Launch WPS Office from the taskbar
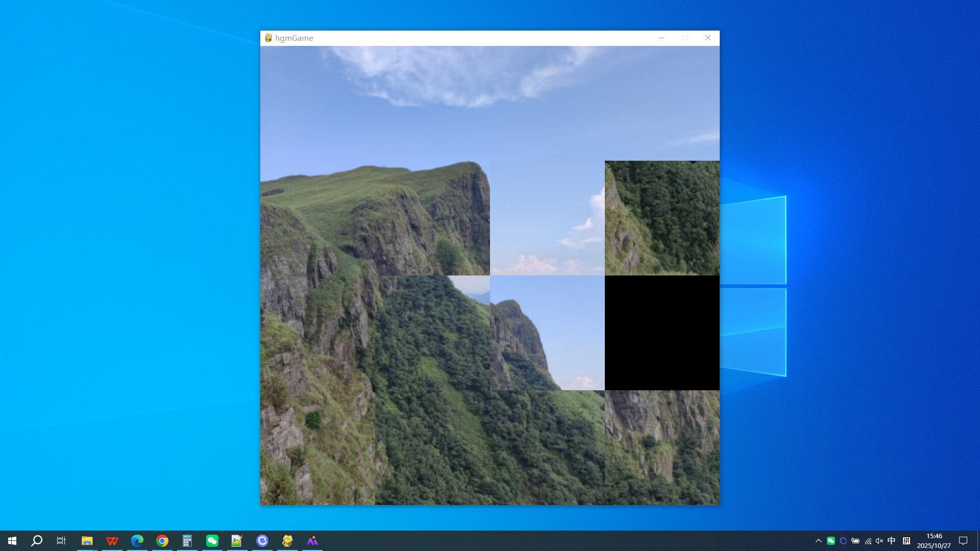This screenshot has height=551, width=980. click(x=112, y=541)
